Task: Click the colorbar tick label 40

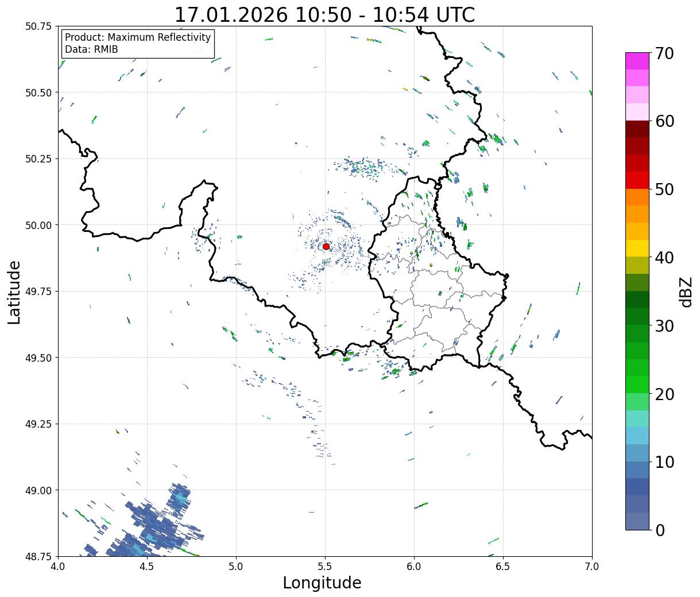Action: pyautogui.click(x=664, y=258)
